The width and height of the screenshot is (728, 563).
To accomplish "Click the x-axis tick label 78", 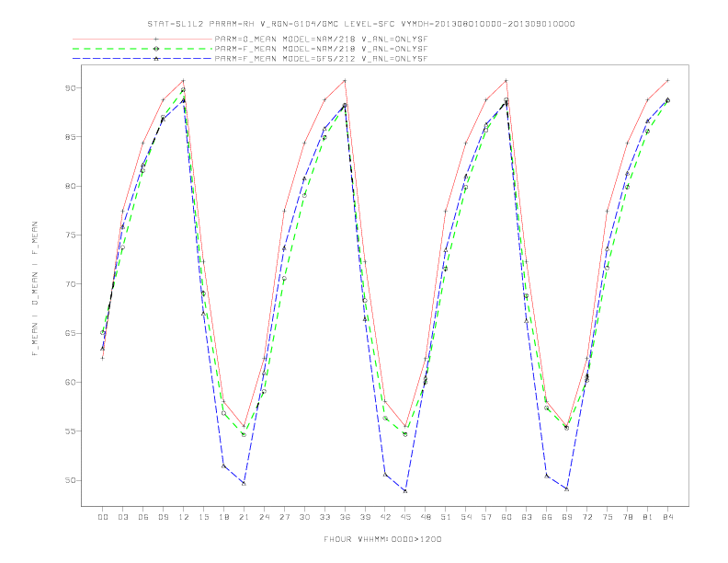I will coord(628,517).
